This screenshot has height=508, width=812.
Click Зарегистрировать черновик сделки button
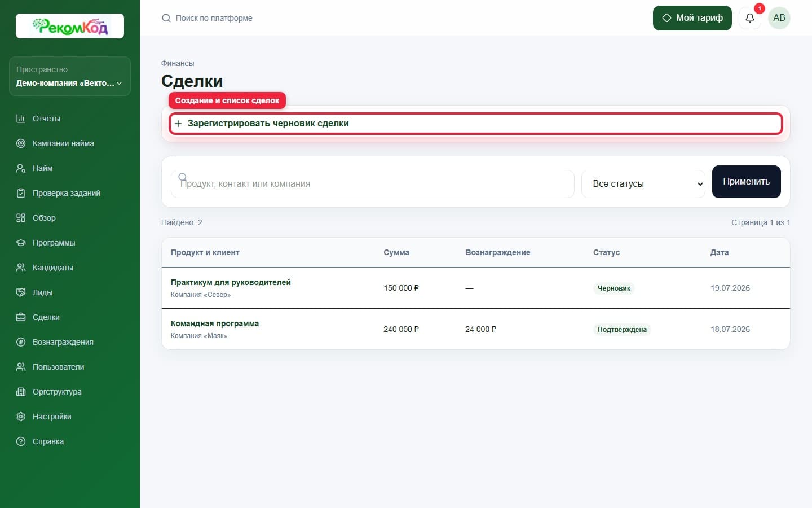point(476,124)
